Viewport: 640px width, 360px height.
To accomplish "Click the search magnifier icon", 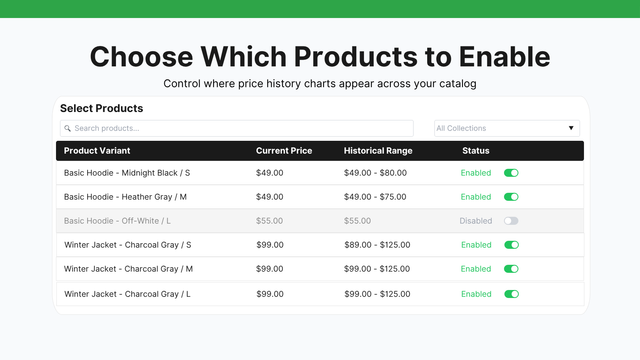I will coord(67,128).
